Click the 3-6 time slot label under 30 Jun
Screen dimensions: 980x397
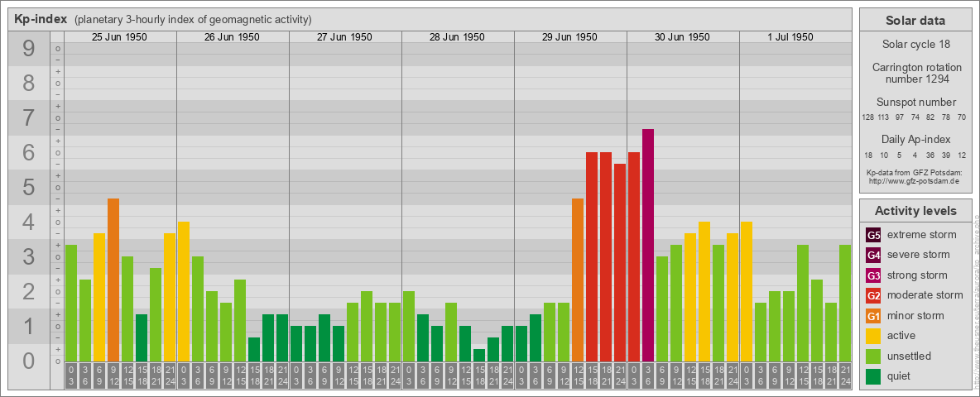(648, 376)
